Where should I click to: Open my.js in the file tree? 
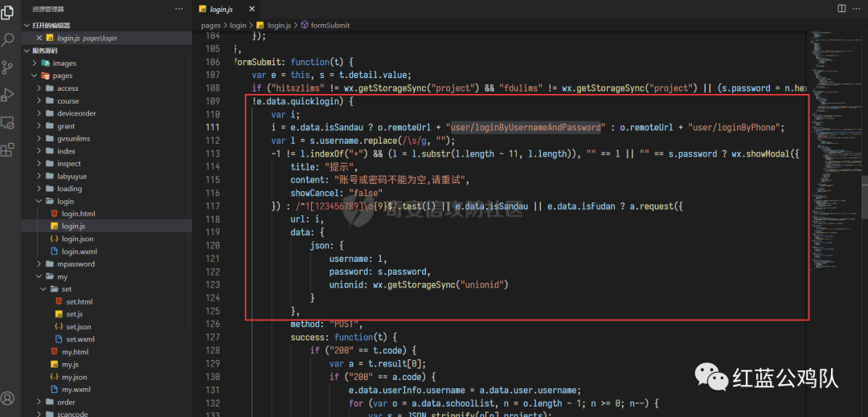tap(70, 365)
